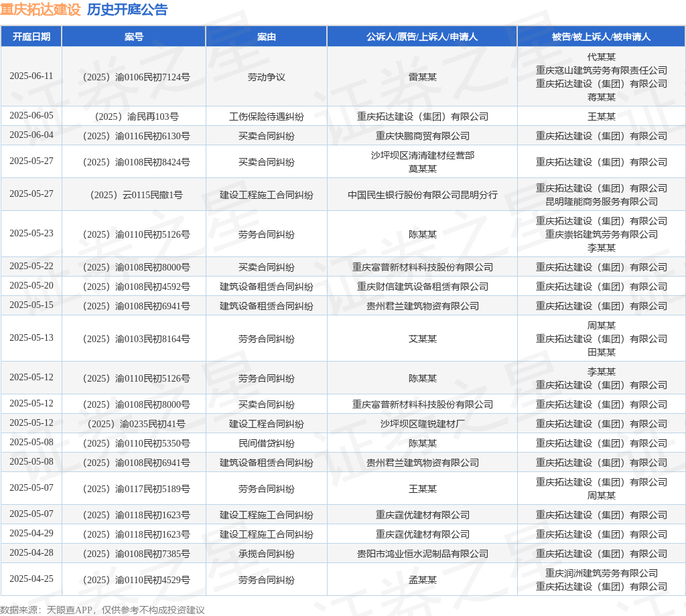This screenshot has height=616, width=686.
Task: Select the date 2025-04-29
Action: pyautogui.click(x=31, y=534)
